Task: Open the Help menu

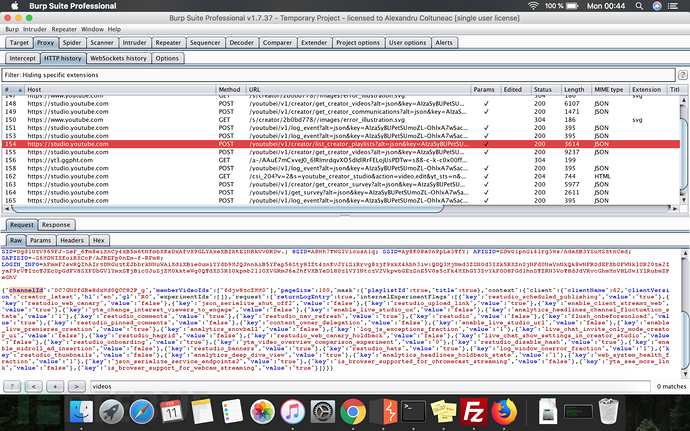Action: pyautogui.click(x=114, y=29)
